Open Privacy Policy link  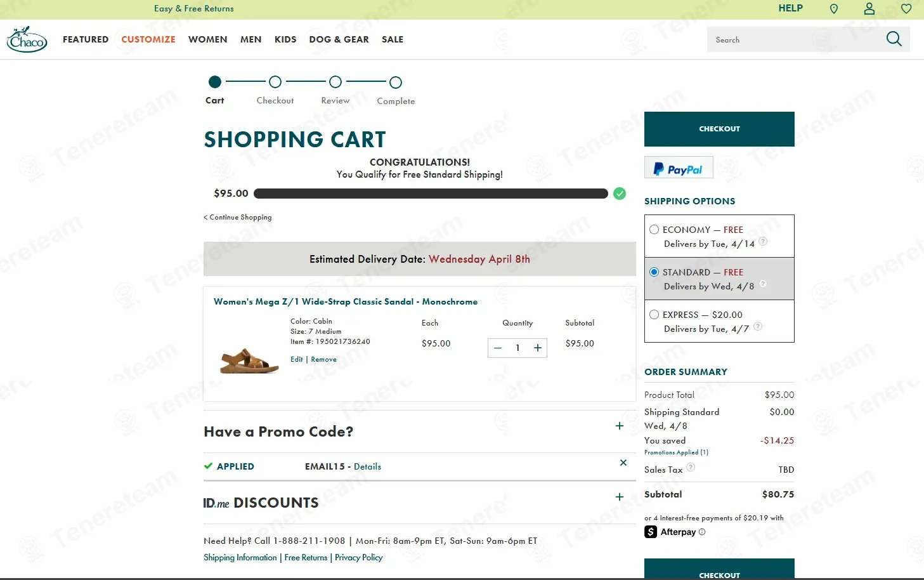coord(359,557)
